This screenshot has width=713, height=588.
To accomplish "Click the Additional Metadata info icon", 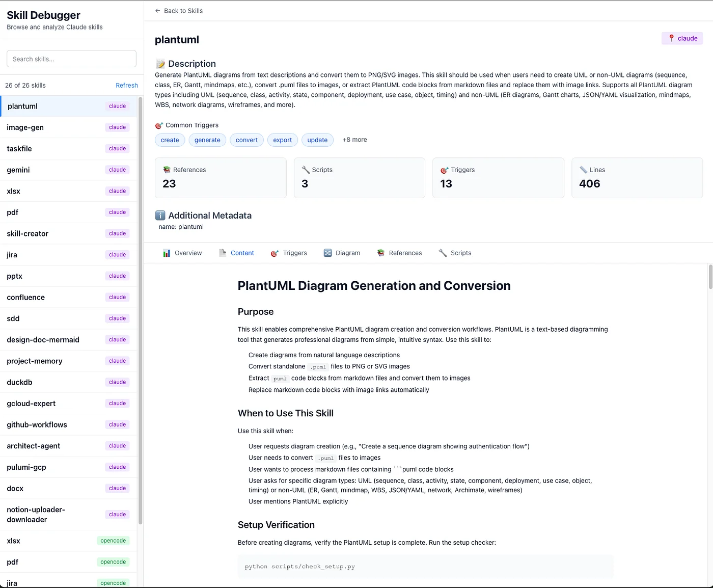I will pos(160,216).
